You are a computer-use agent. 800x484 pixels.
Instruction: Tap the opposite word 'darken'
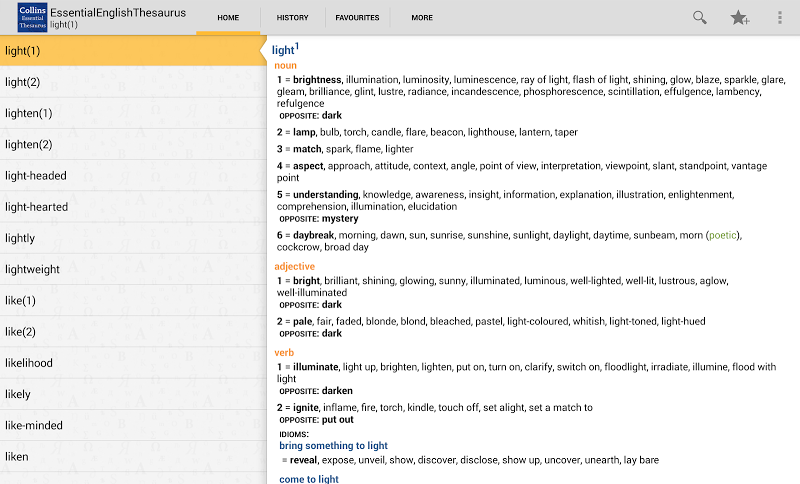pos(337,391)
